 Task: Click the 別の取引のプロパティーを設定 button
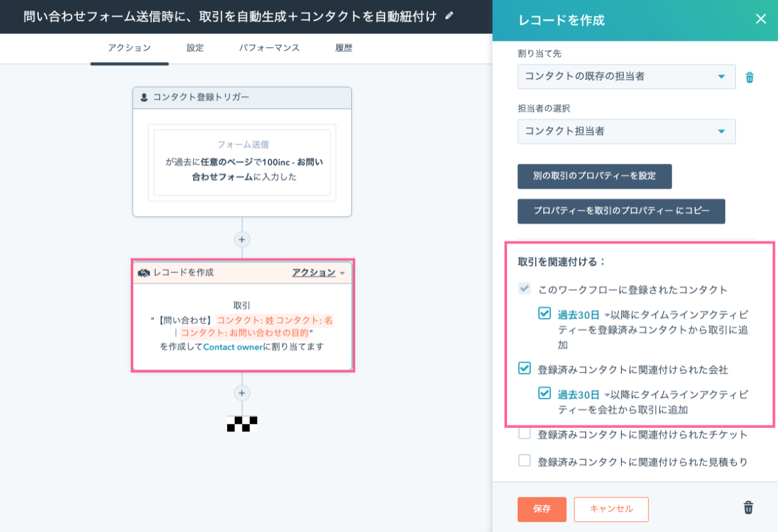(x=594, y=177)
